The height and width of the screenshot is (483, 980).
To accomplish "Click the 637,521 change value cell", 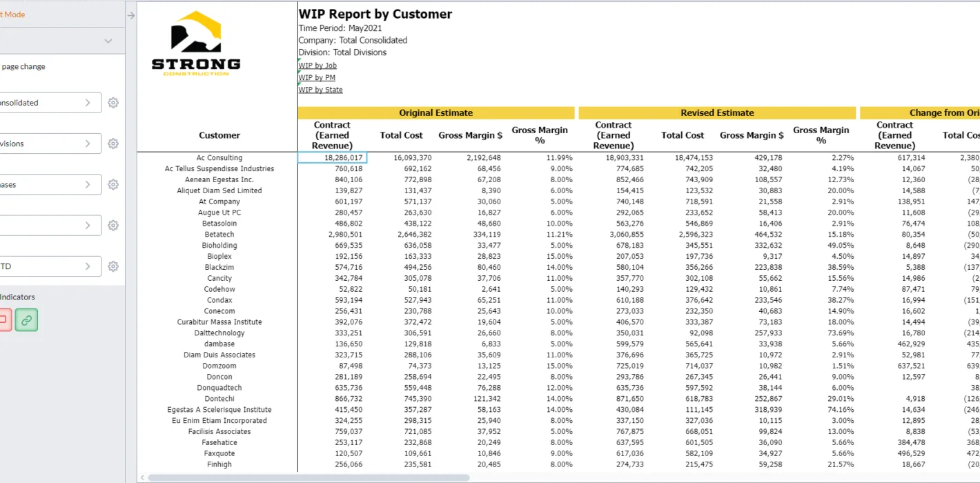I will pyautogui.click(x=911, y=366).
